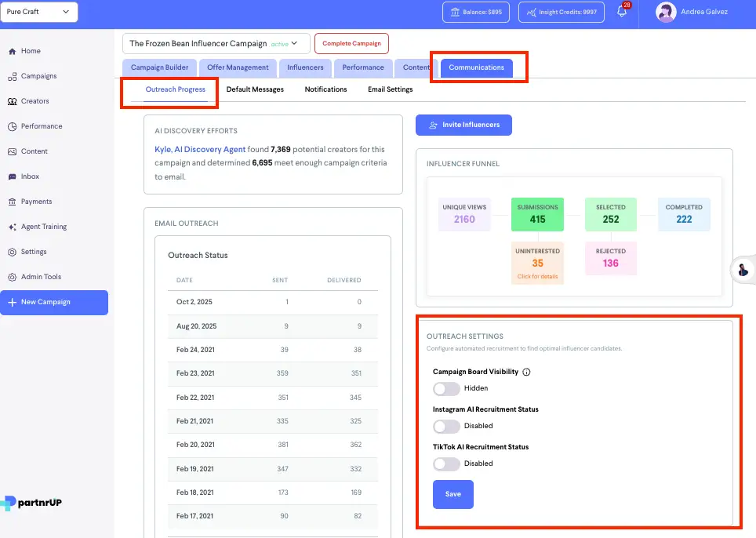Open Agent Training
The width and height of the screenshot is (756, 538).
(37, 227)
